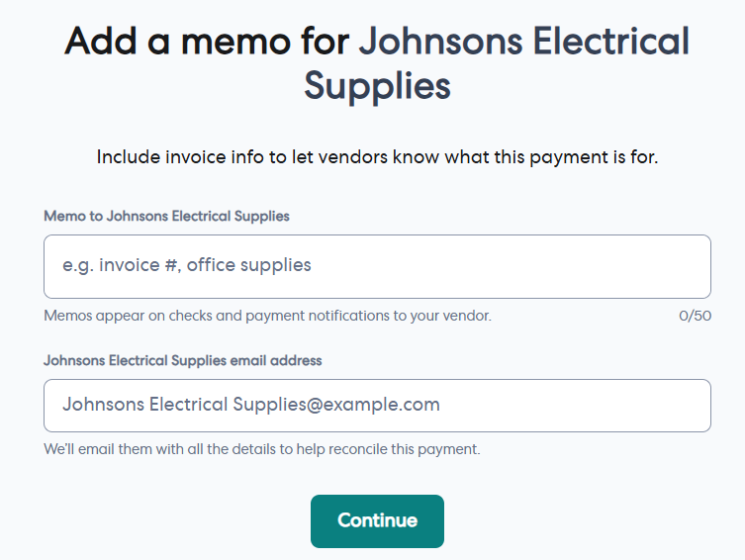
Task: Click the word 'Supplies' in the heading
Action: tap(377, 86)
